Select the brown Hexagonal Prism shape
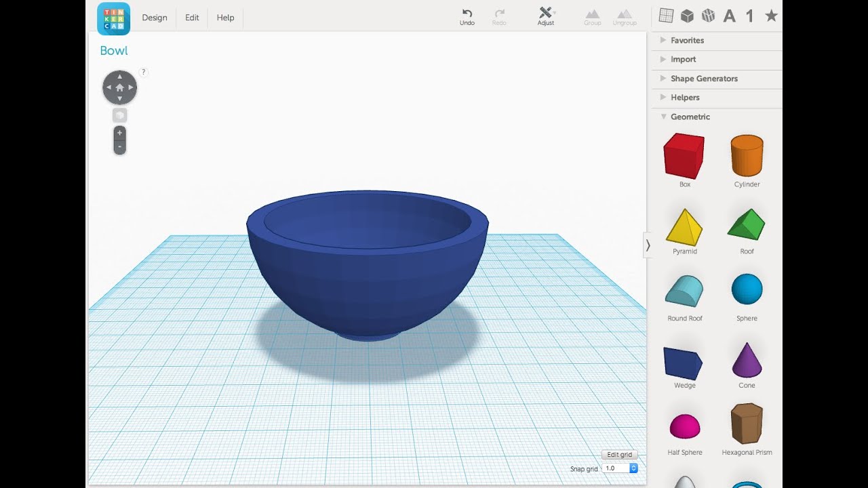 [x=747, y=424]
